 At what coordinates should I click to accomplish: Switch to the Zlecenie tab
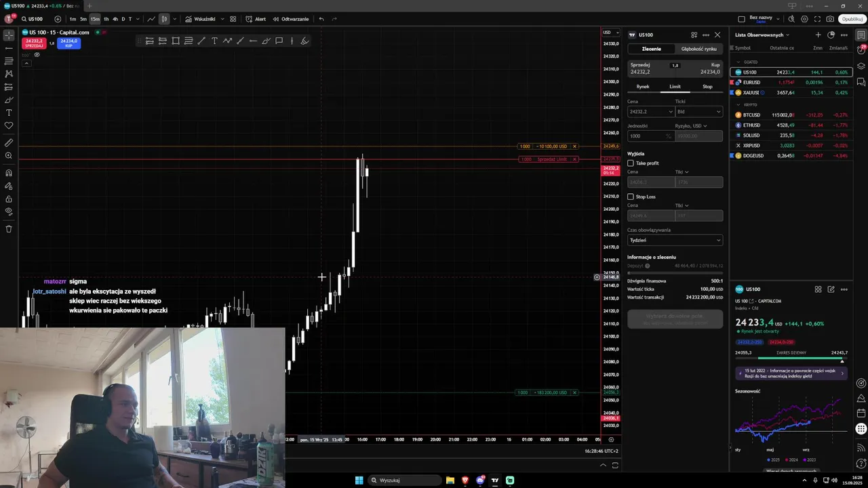pos(651,49)
